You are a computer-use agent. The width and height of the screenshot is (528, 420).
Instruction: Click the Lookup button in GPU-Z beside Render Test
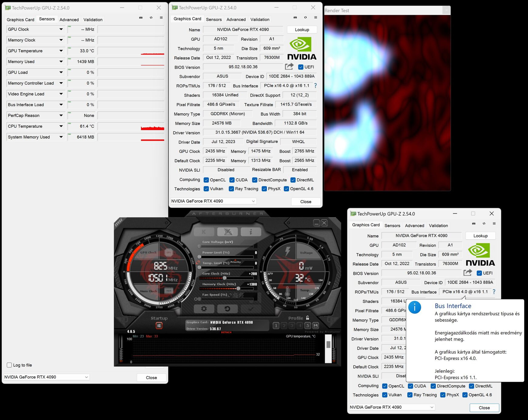coord(302,30)
